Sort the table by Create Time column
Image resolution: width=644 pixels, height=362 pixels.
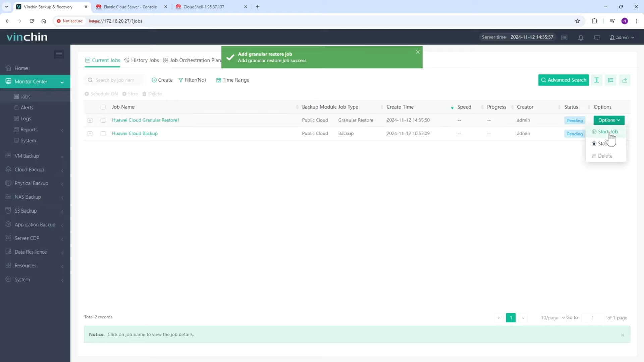click(x=400, y=107)
